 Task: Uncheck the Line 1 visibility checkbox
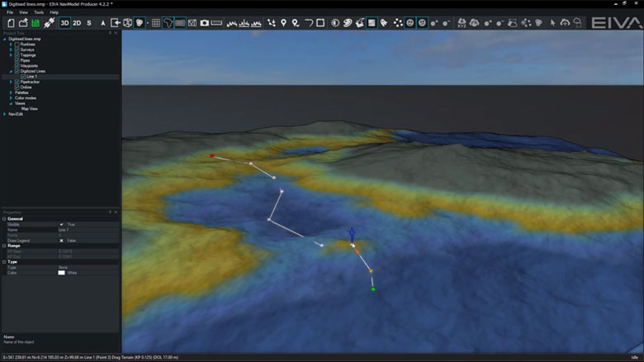click(x=23, y=77)
